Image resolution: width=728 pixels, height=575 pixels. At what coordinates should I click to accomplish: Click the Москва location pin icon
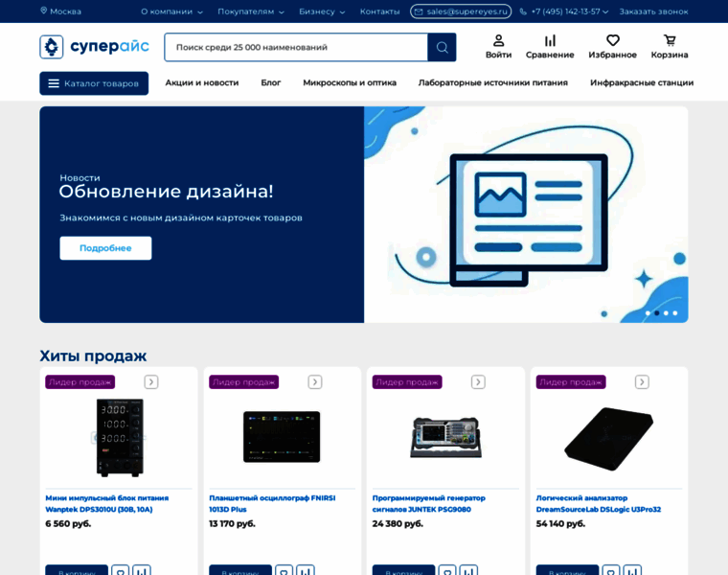pyautogui.click(x=44, y=11)
